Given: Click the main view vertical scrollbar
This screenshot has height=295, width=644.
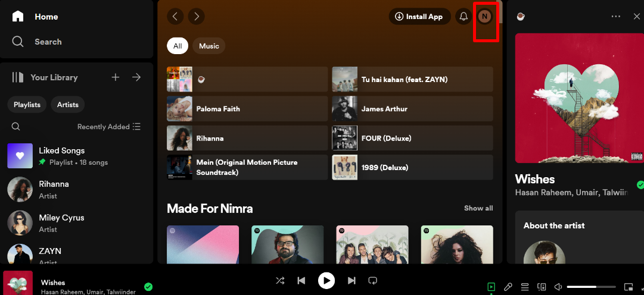Looking at the screenshot, I should click(x=500, y=10).
